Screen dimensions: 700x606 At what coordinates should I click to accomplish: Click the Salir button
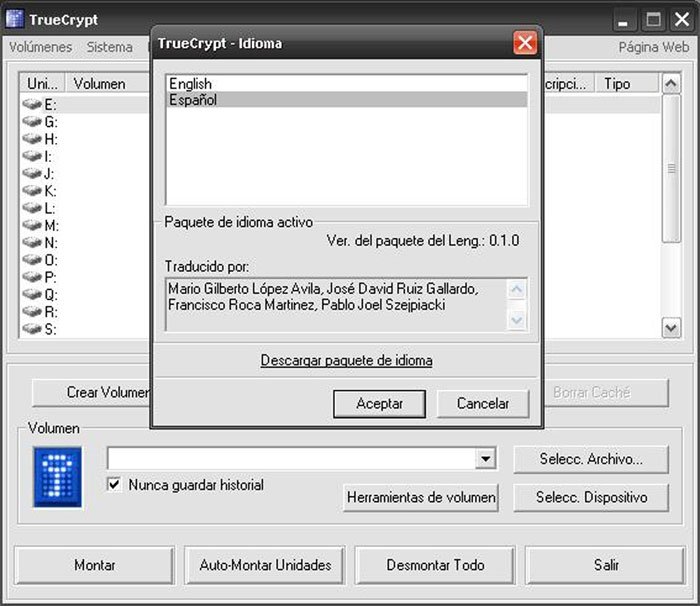606,565
